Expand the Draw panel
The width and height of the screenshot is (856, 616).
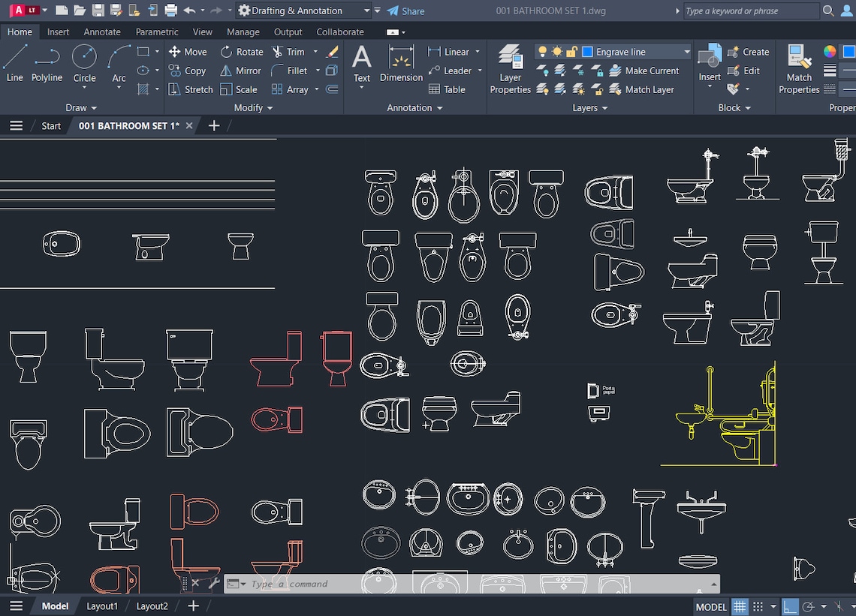coord(81,107)
